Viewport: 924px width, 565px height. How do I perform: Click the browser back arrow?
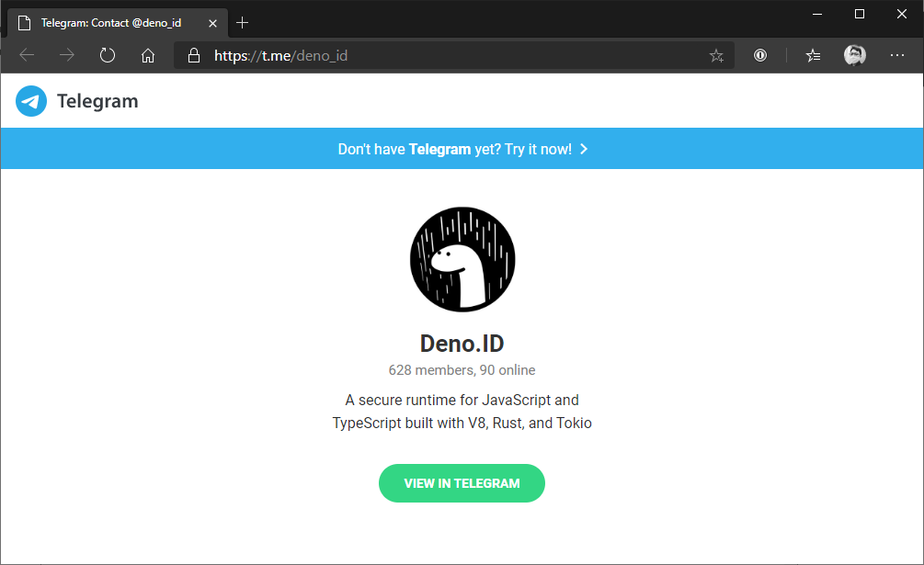tap(27, 55)
